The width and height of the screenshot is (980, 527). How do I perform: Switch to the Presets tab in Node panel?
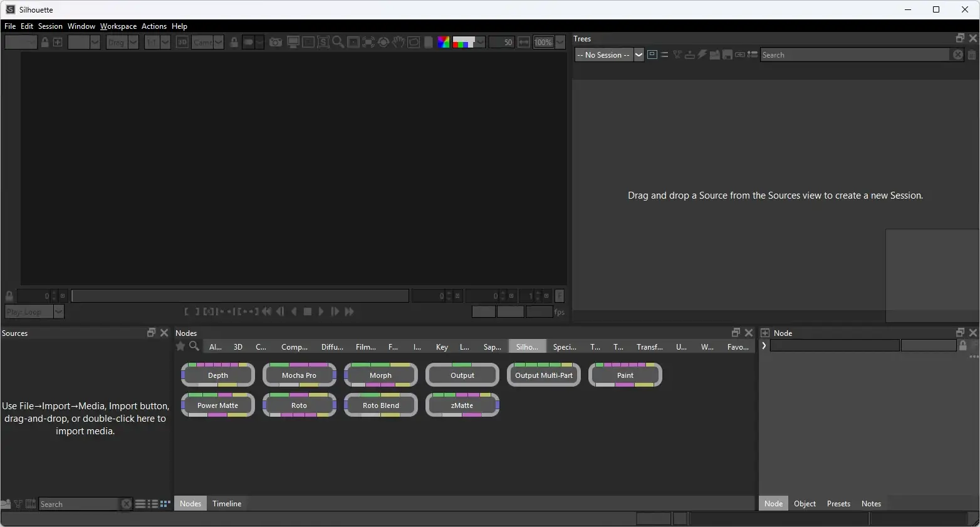838,504
